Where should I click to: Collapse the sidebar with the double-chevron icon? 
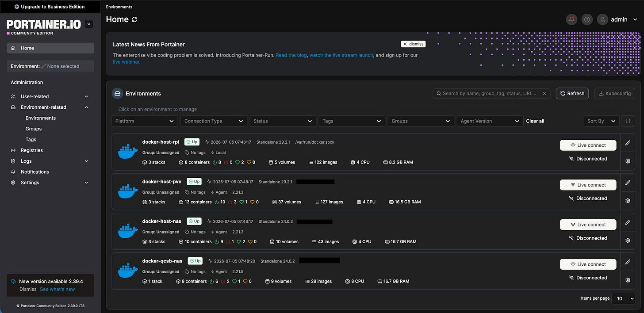point(88,24)
